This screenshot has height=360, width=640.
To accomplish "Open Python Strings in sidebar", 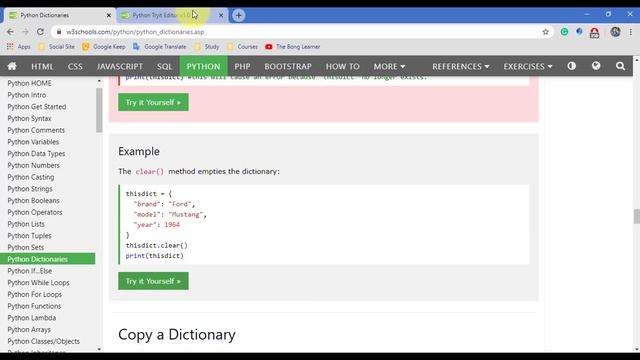I will coord(30,189).
